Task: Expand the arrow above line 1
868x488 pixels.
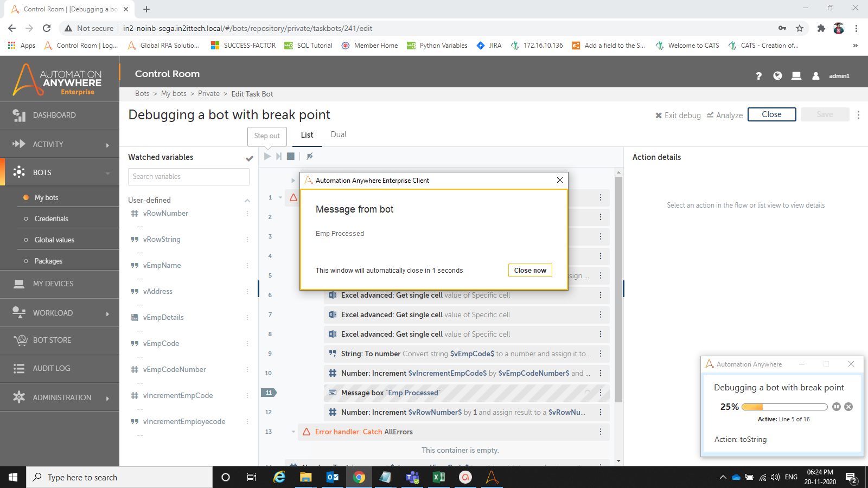Action: pyautogui.click(x=293, y=181)
